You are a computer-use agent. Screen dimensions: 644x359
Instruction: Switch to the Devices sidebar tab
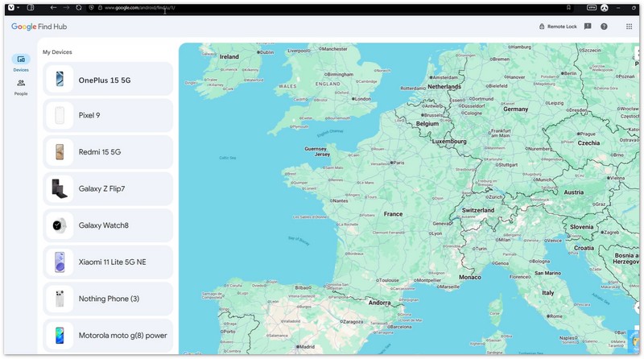tap(21, 64)
